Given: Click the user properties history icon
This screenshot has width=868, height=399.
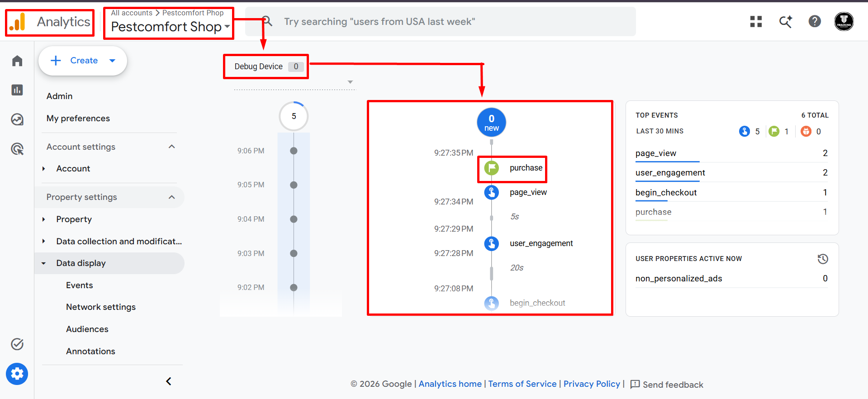Looking at the screenshot, I should [x=823, y=259].
